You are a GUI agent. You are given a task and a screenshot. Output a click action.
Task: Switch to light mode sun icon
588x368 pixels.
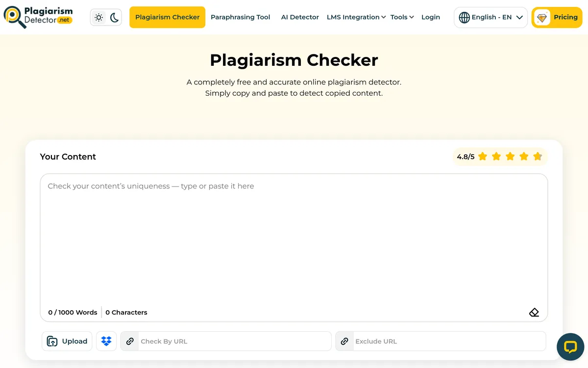coord(99,18)
